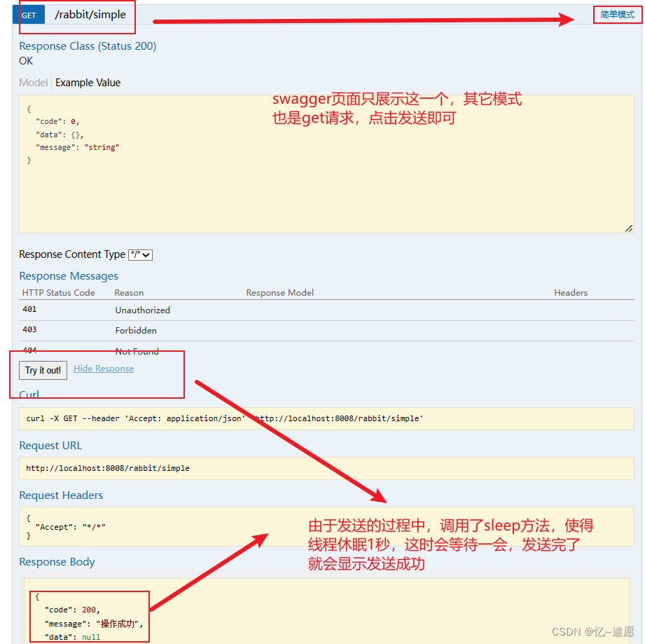Click the Hide Response link
The image size is (645, 644).
[x=104, y=369]
